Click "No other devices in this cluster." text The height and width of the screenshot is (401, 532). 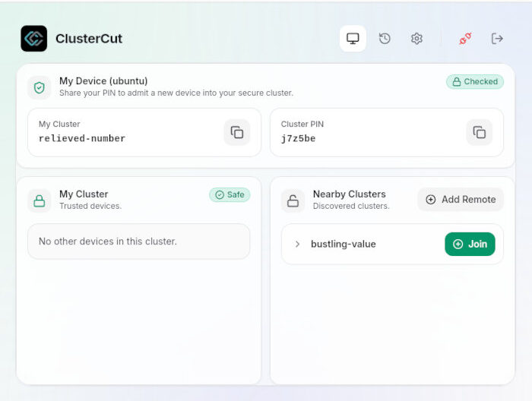click(x=108, y=242)
